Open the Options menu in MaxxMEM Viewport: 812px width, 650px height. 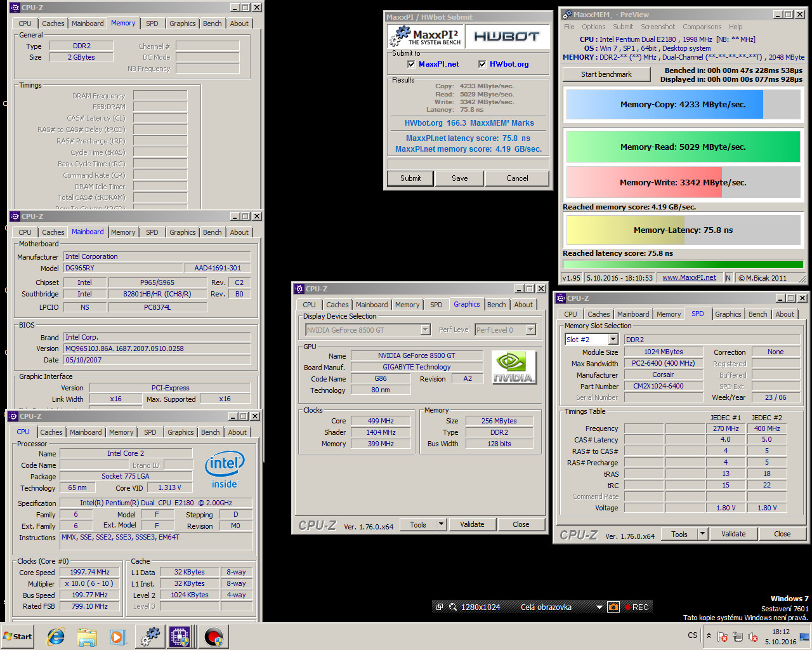[594, 27]
